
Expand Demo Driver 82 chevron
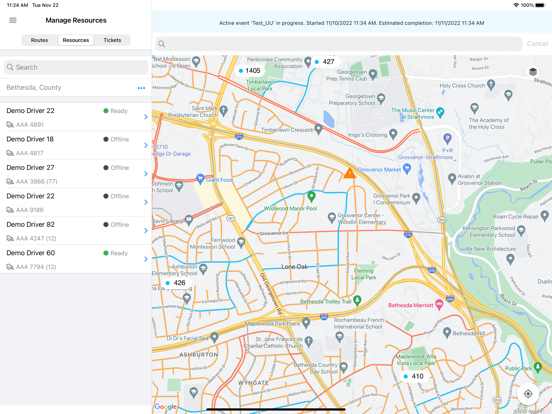tap(146, 231)
